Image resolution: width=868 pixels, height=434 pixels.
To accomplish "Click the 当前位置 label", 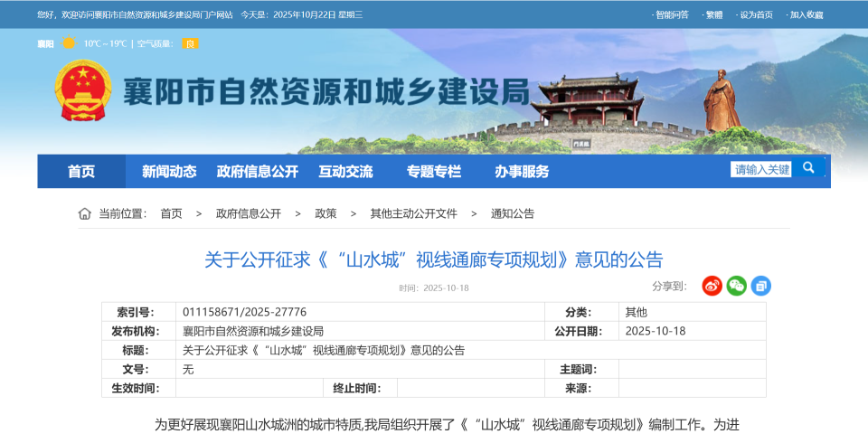I will point(123,213).
